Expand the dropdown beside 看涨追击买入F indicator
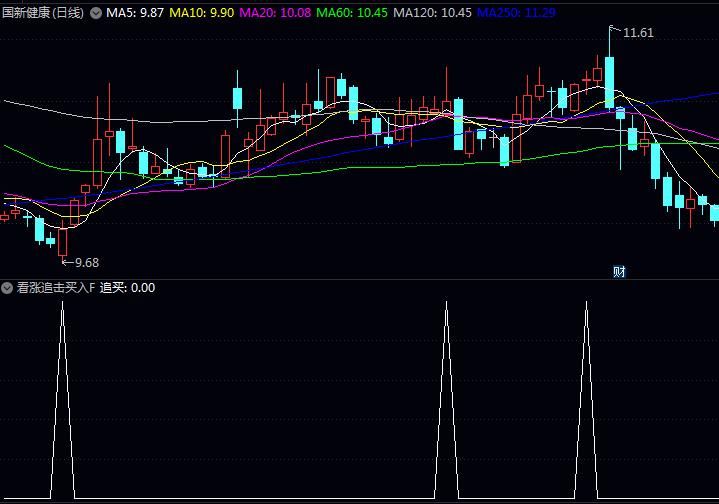The image size is (719, 504). click(x=8, y=288)
